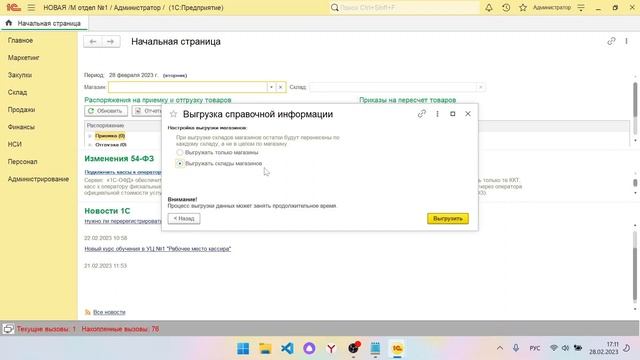
Task: Select the Выгружать только магазины option
Action: coord(218,152)
